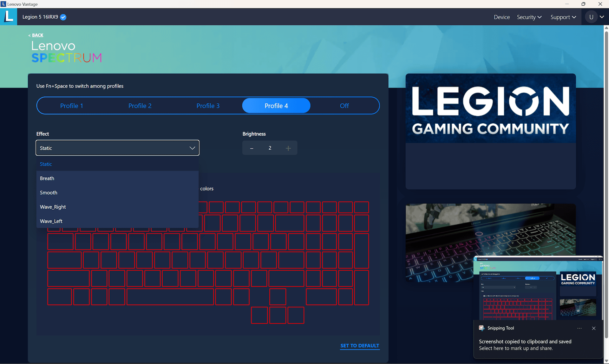Decrease brightness with the minus button

[252, 148]
